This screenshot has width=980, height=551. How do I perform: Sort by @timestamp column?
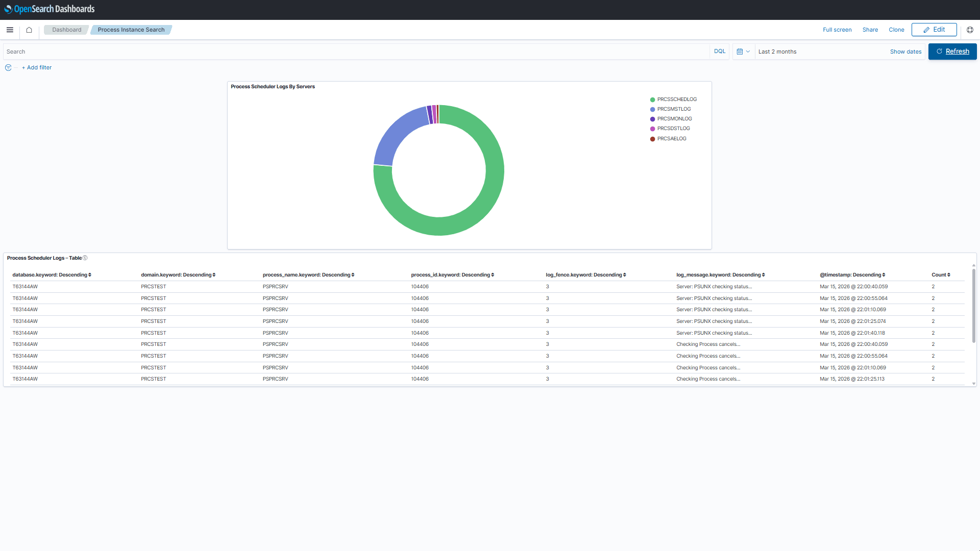tap(852, 275)
